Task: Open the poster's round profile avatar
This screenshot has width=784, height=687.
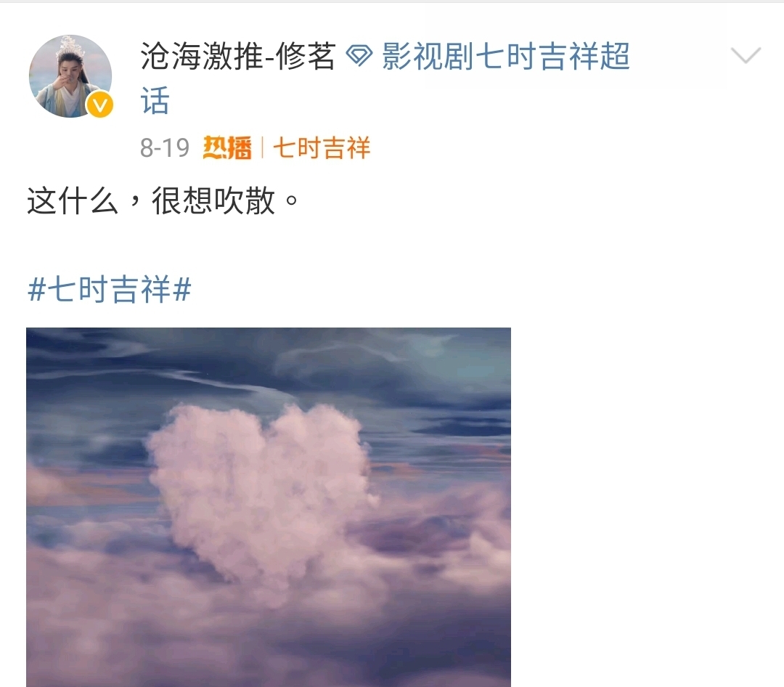Action: pos(70,76)
